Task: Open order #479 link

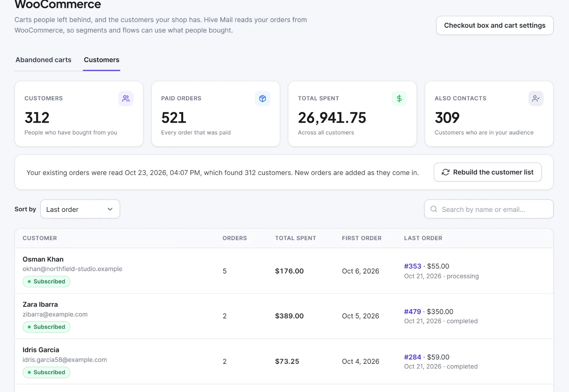Action: pyautogui.click(x=413, y=312)
